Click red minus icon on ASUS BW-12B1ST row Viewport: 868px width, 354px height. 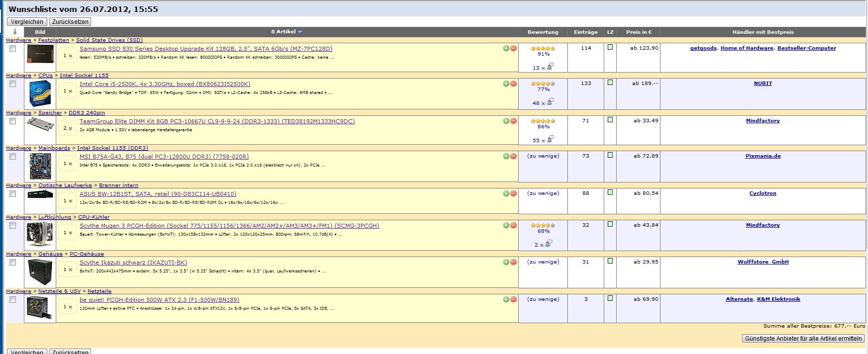(x=513, y=193)
